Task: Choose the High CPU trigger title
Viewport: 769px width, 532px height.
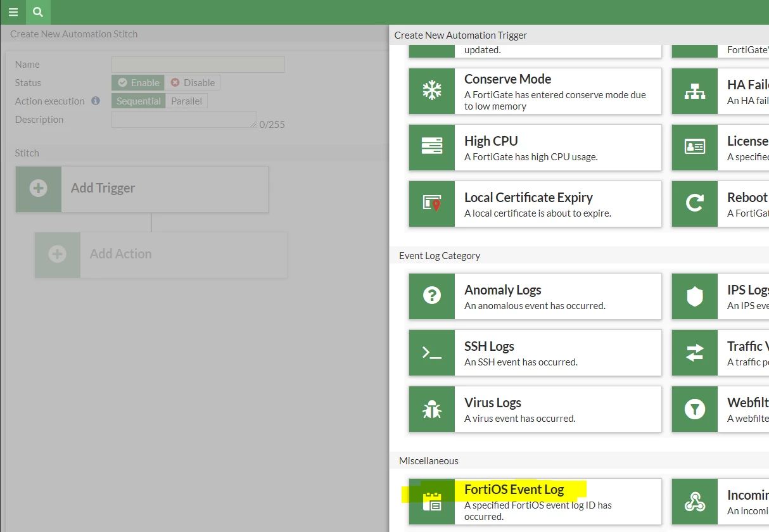Action: coord(491,141)
